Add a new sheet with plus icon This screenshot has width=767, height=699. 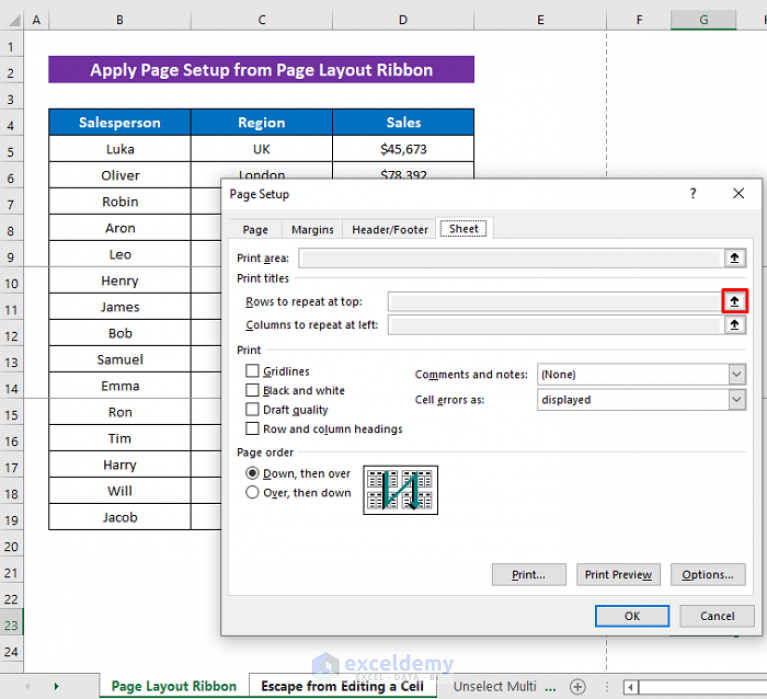pyautogui.click(x=578, y=686)
